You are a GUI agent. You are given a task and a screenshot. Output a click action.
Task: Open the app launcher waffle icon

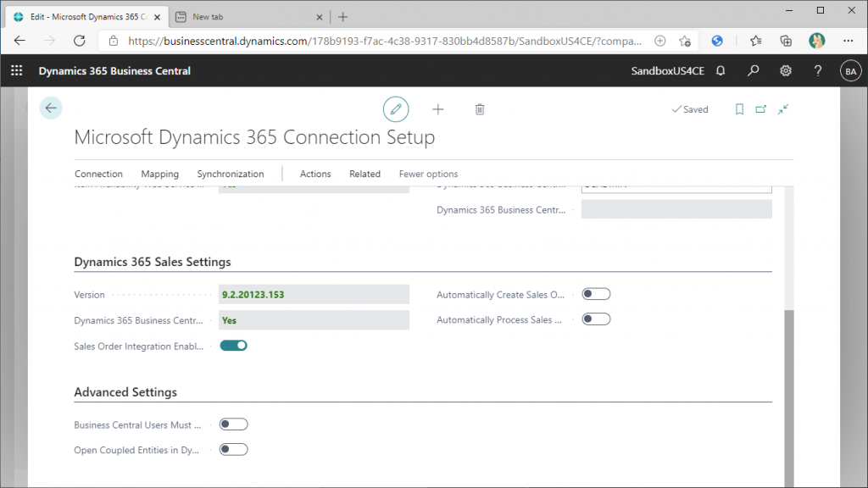(x=17, y=71)
